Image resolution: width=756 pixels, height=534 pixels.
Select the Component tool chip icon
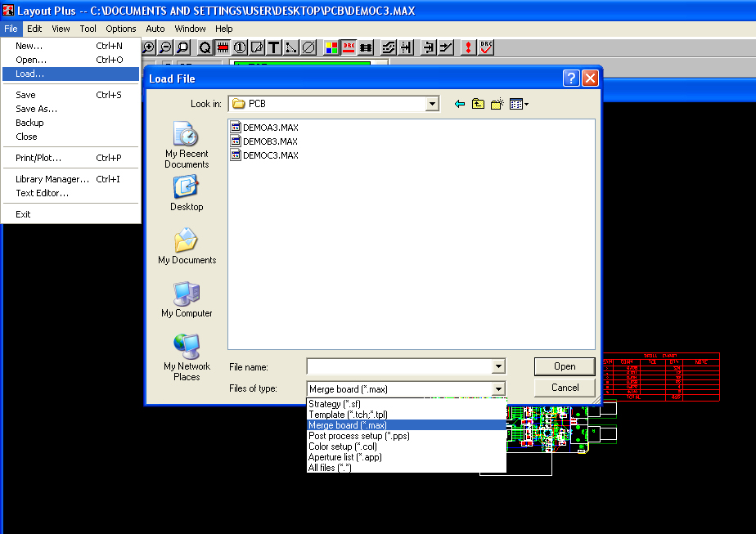click(223, 47)
